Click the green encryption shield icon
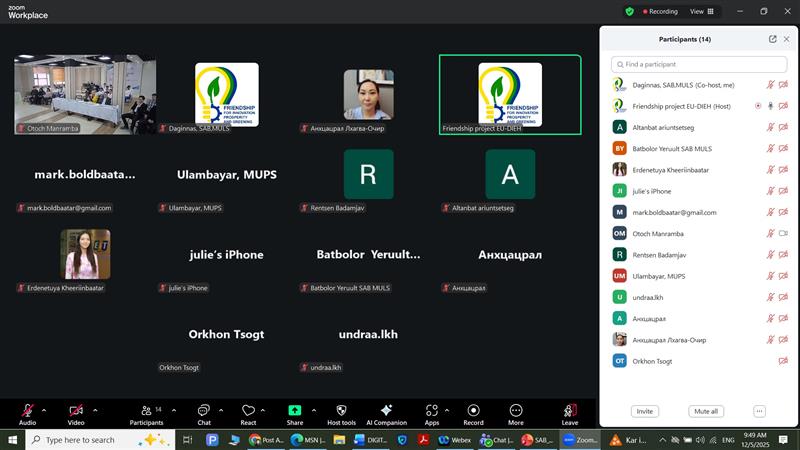This screenshot has width=800, height=450. (x=629, y=12)
